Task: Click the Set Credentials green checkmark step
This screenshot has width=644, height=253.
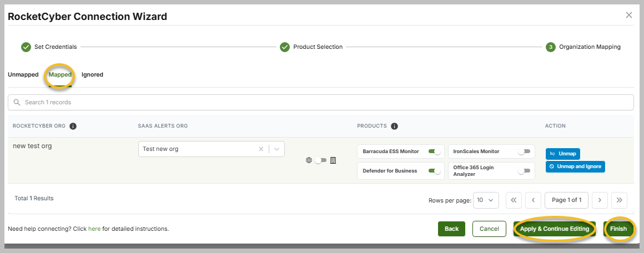Action: [26, 47]
